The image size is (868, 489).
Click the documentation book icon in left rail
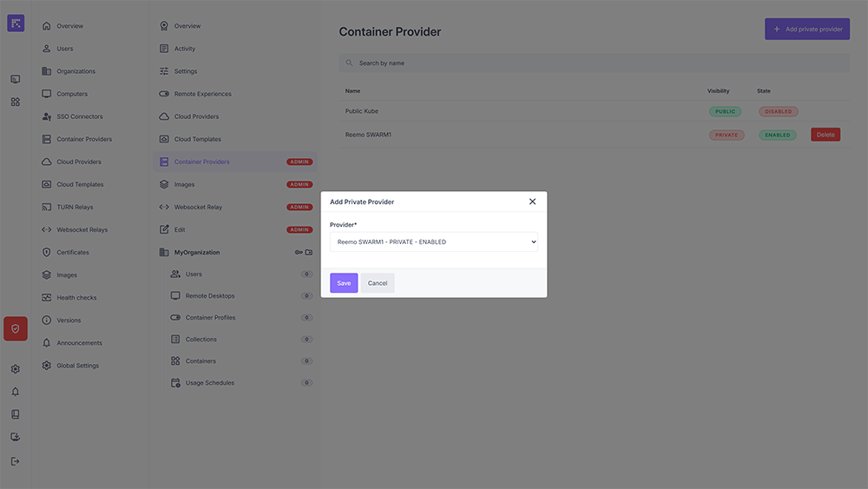point(16,414)
